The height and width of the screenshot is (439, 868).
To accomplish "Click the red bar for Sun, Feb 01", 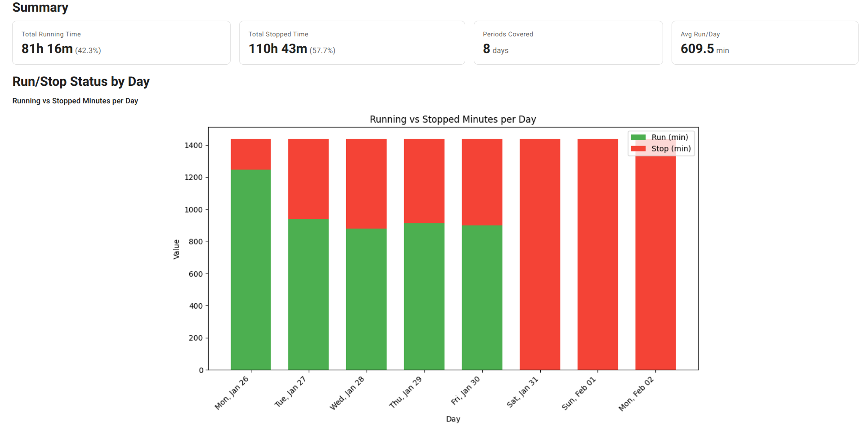I will click(597, 254).
